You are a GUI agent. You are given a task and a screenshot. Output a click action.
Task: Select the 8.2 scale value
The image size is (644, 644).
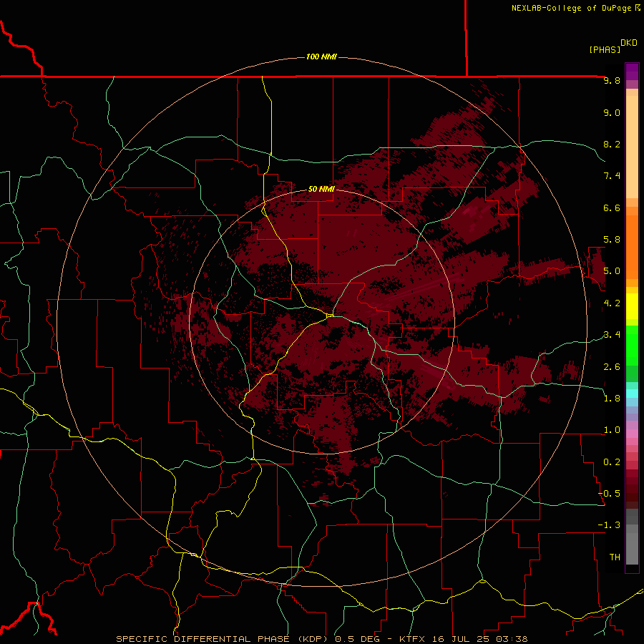click(x=612, y=144)
